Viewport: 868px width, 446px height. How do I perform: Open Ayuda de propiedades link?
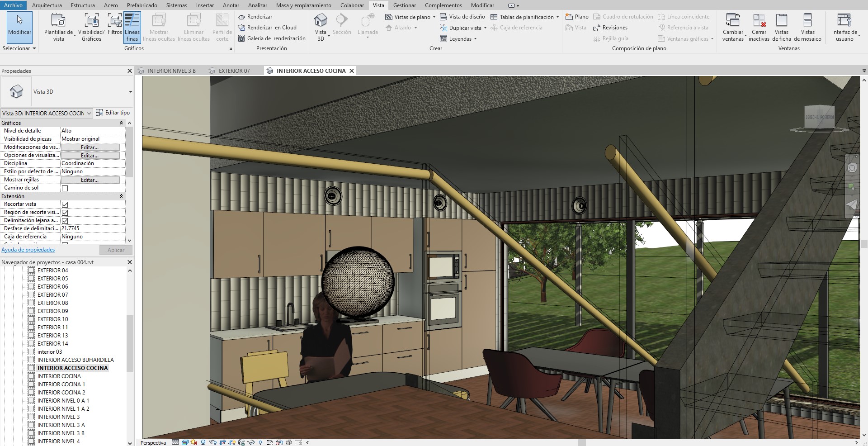coord(28,250)
